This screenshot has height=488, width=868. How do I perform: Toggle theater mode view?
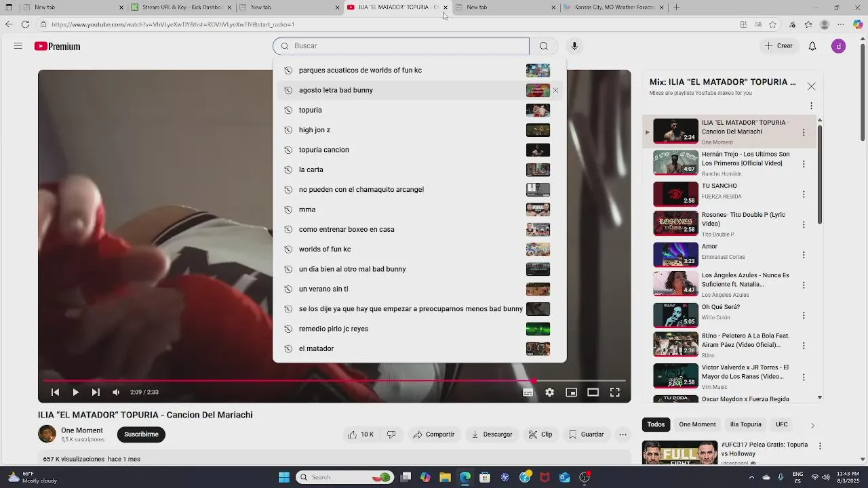tap(593, 392)
